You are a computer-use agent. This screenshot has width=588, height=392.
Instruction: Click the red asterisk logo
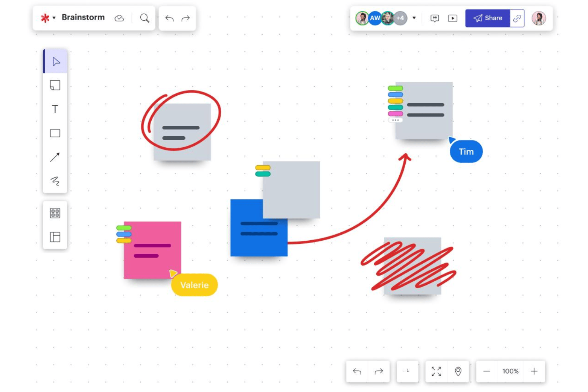pos(45,18)
